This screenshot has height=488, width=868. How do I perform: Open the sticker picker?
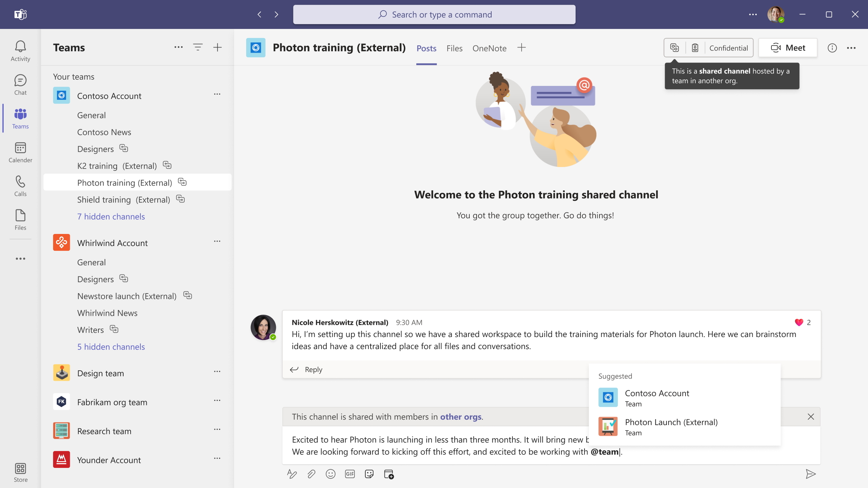click(x=369, y=474)
